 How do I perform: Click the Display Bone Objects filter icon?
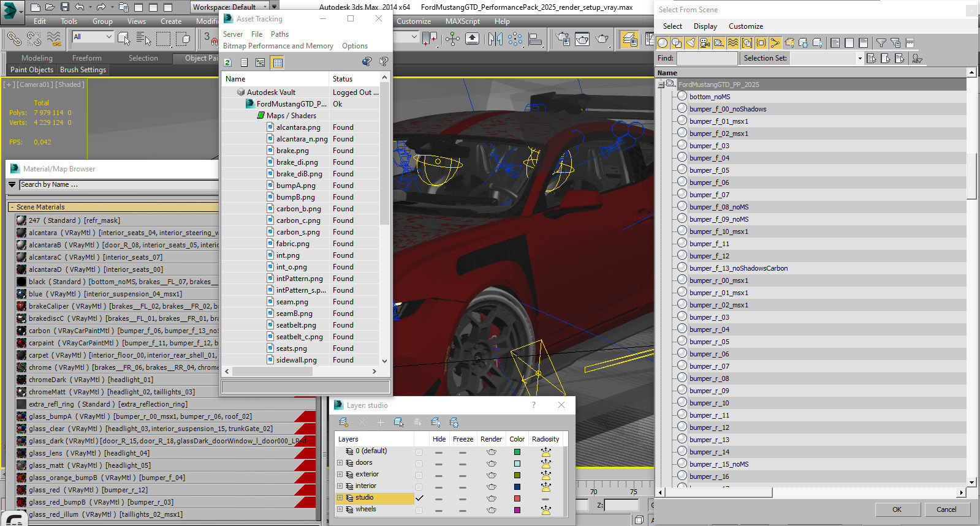click(x=775, y=43)
